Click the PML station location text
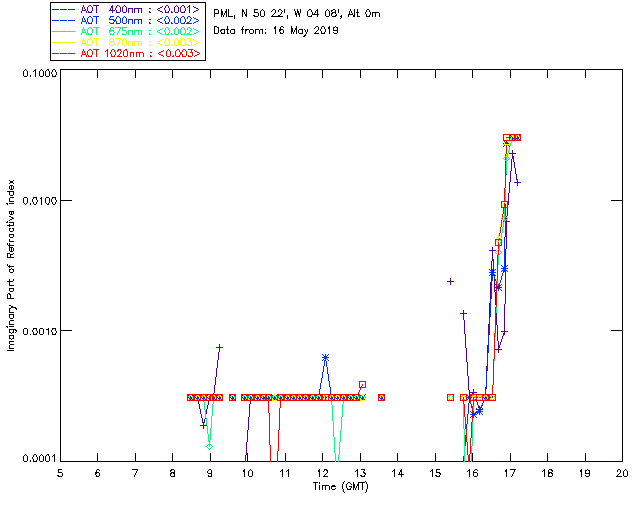This screenshot has width=640, height=512. (297, 14)
